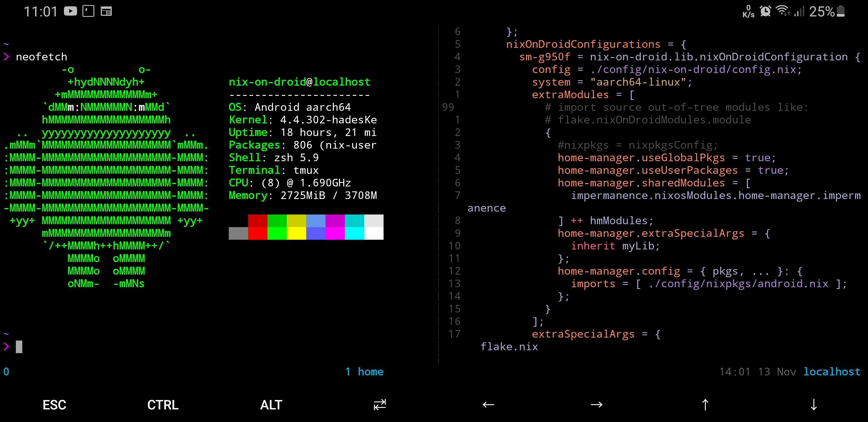This screenshot has width=868, height=422.
Task: Click the gray color block
Action: (238, 233)
